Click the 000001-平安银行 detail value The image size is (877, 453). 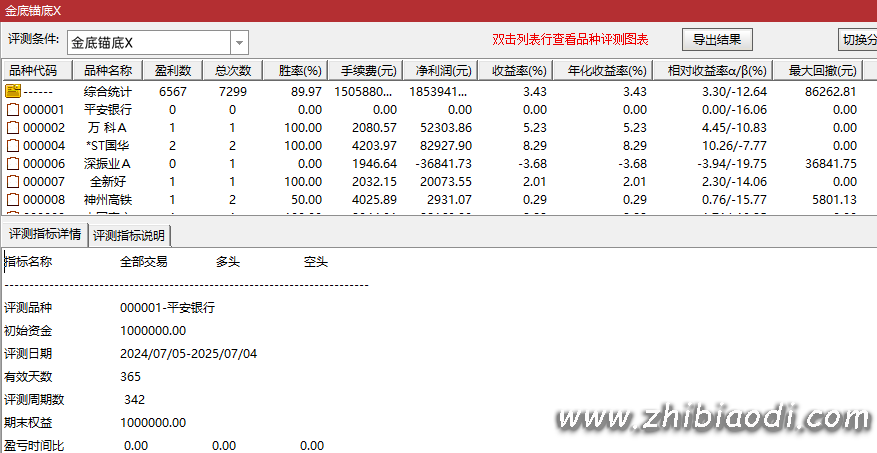[167, 308]
